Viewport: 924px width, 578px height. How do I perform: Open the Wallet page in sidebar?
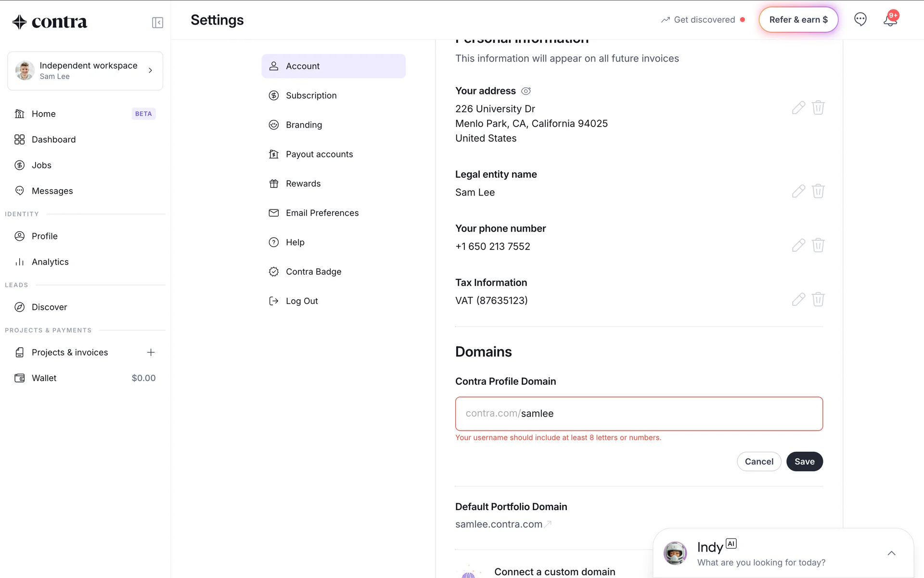44,378
